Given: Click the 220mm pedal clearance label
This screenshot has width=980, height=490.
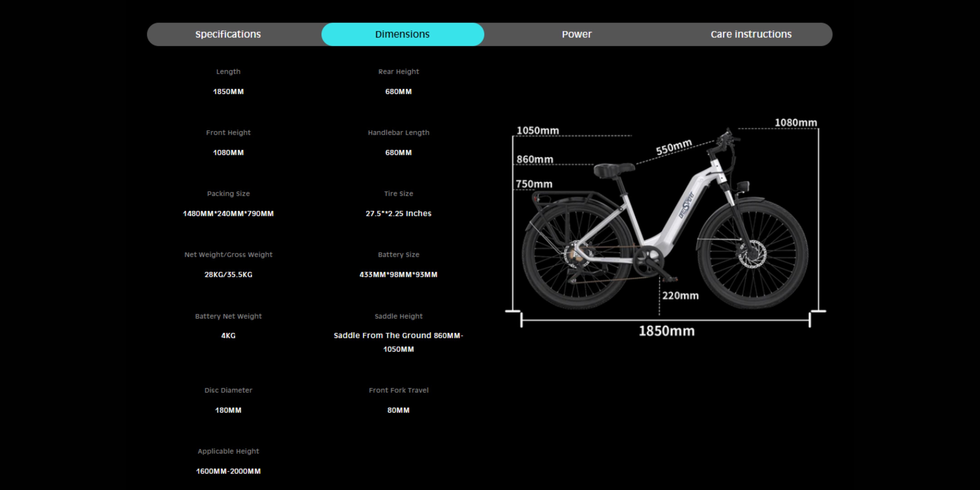Looking at the screenshot, I should tap(680, 296).
